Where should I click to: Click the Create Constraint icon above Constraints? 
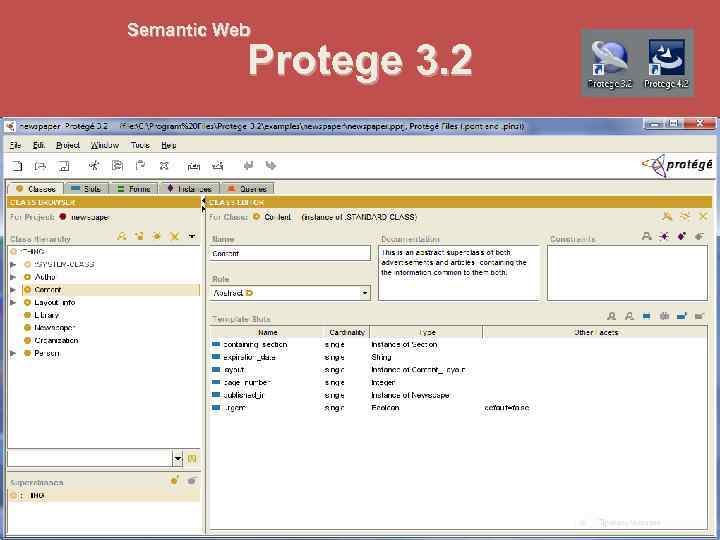[664, 236]
